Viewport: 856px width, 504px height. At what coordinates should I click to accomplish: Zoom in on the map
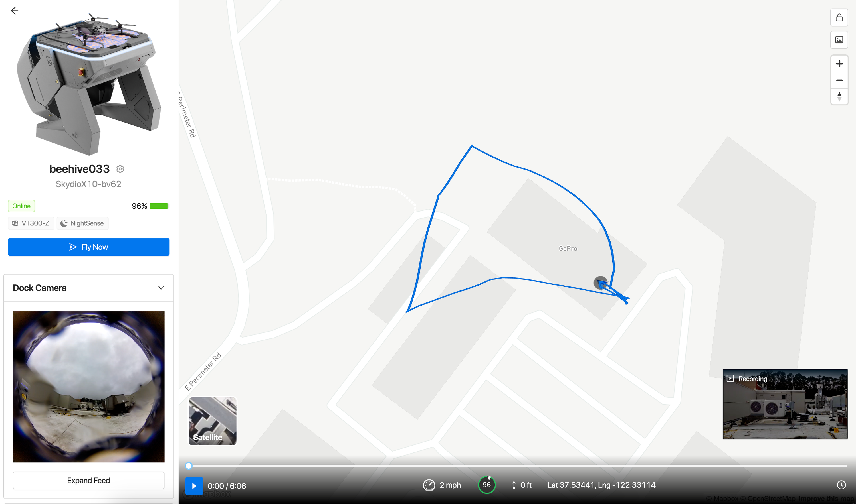click(x=839, y=64)
